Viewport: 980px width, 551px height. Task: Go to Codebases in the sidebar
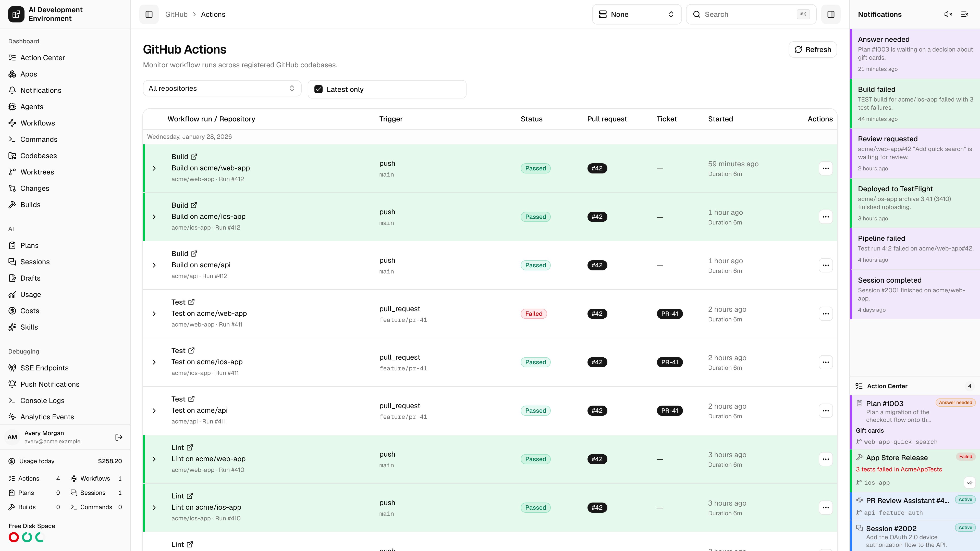click(x=65, y=156)
